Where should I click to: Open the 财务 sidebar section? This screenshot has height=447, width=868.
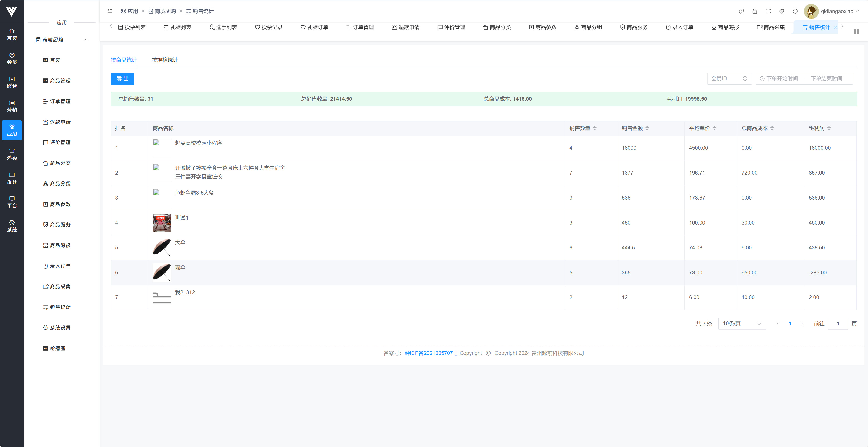(x=12, y=82)
